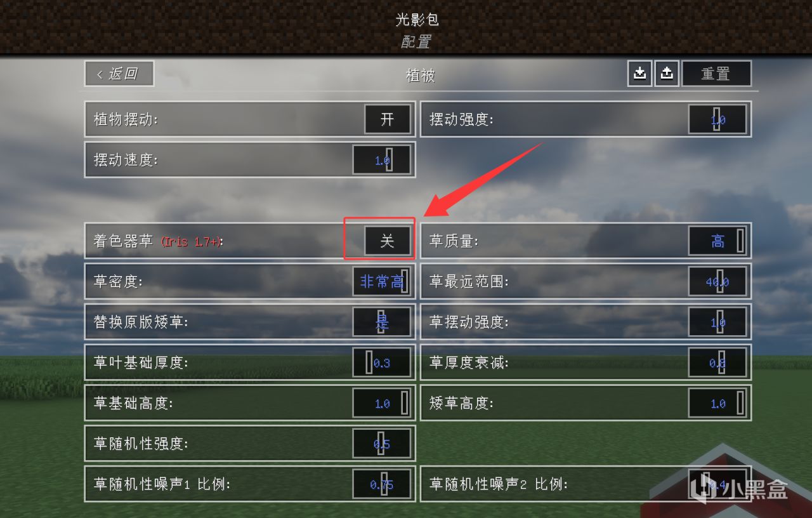
Task: Click the export settings upload icon
Action: click(x=666, y=74)
